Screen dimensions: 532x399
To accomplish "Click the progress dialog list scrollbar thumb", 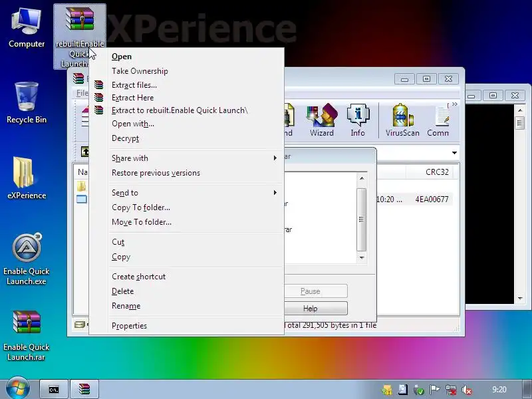I will click(x=362, y=219).
